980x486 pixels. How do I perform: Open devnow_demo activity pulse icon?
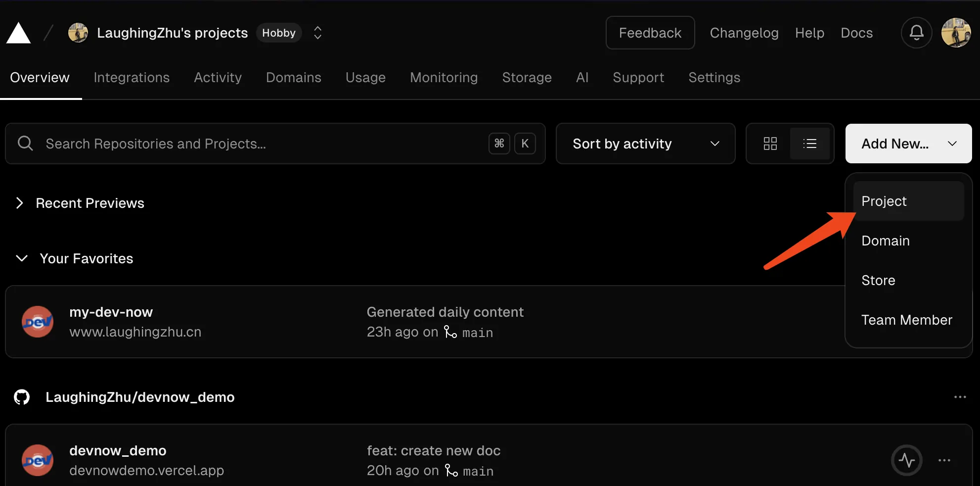[906, 460]
